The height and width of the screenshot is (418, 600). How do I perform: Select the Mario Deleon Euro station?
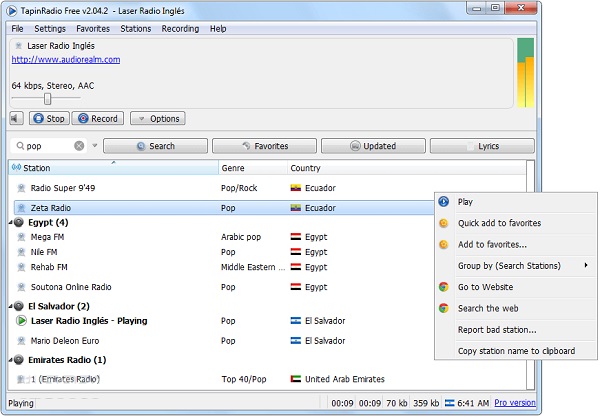coord(65,341)
